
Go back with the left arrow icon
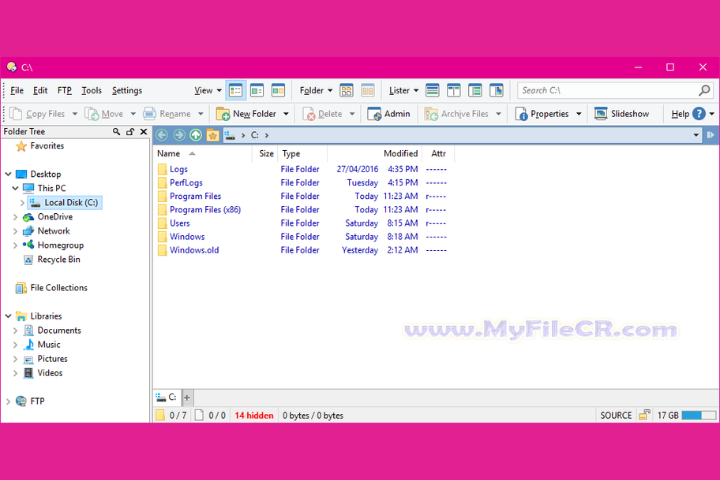(162, 135)
